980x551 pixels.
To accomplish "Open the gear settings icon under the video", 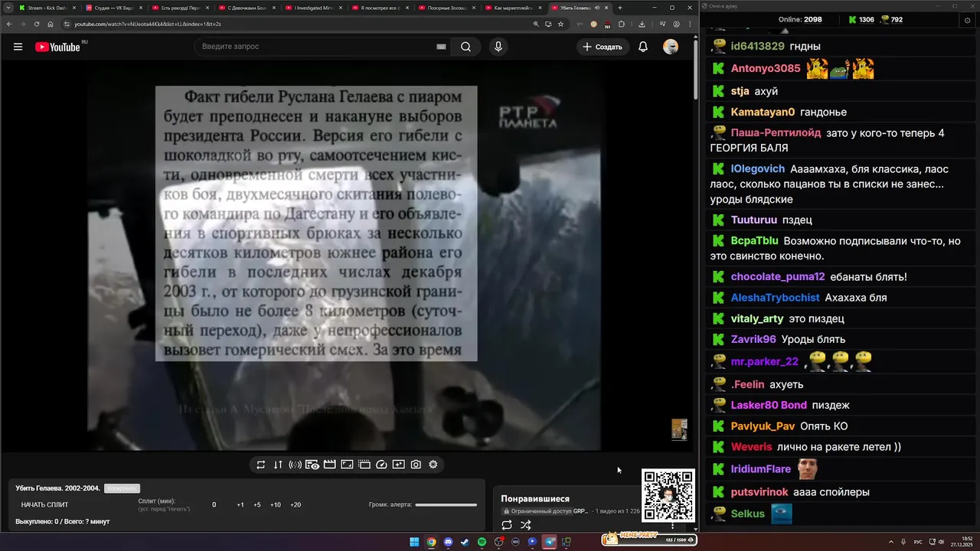I will point(433,465).
